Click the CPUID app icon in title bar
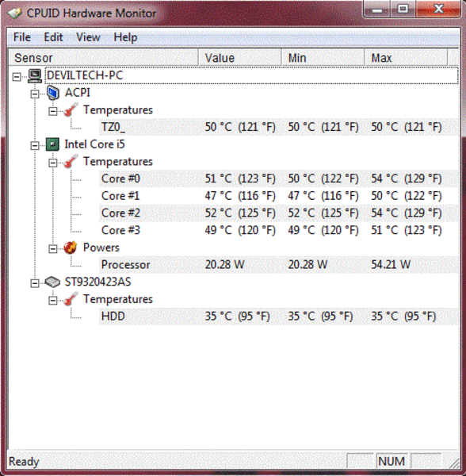The width and height of the screenshot is (466, 476). tap(14, 13)
